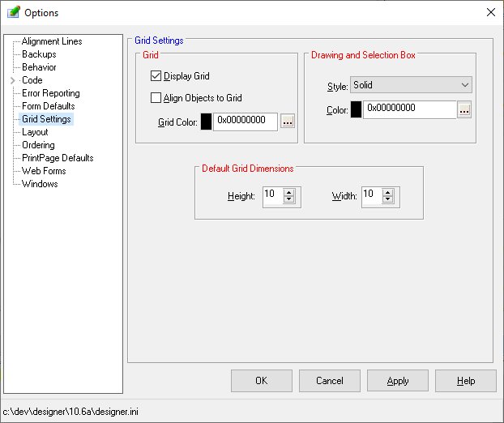Increase Width with the up spinner arrow

point(388,192)
